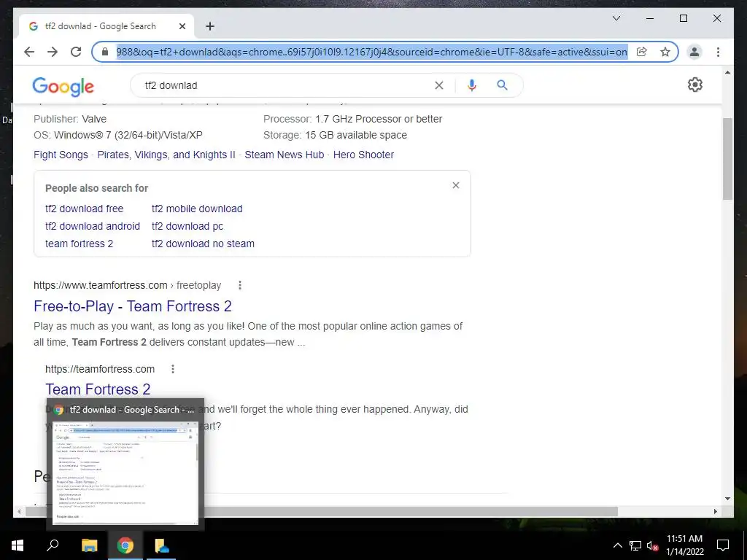Viewport: 747px width, 560px height.
Task: Click the vertical page scrollbar thumb
Action: (x=727, y=158)
